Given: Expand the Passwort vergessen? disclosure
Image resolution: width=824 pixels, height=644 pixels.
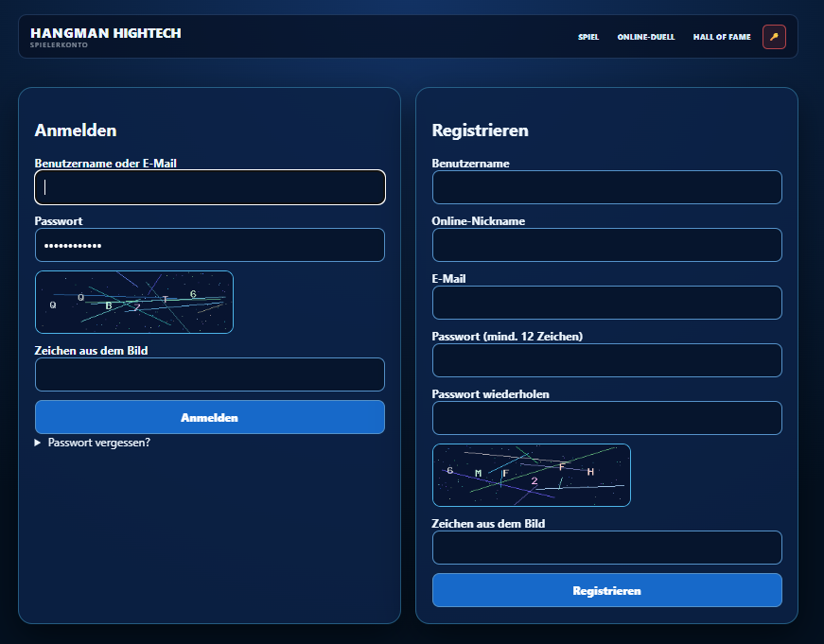Looking at the screenshot, I should point(93,443).
